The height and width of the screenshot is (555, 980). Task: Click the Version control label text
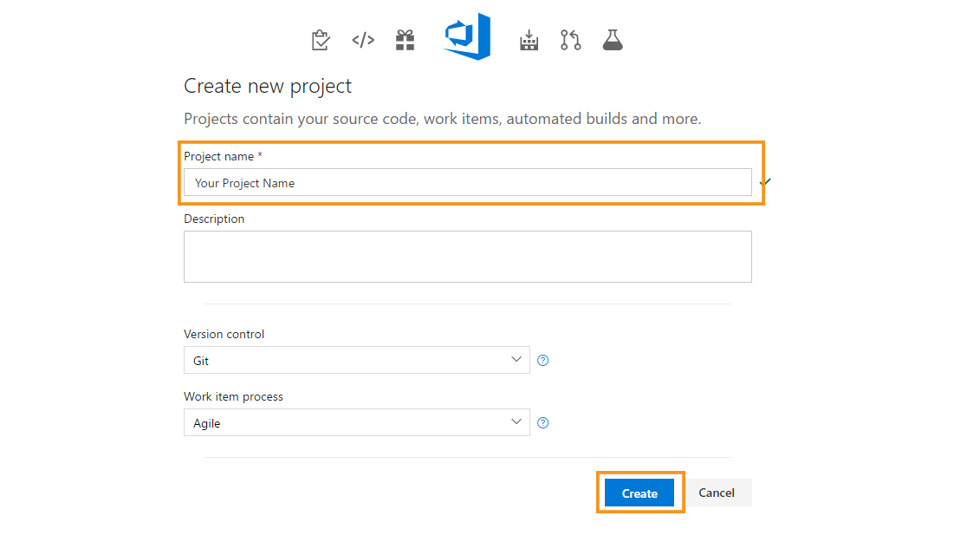click(x=224, y=334)
